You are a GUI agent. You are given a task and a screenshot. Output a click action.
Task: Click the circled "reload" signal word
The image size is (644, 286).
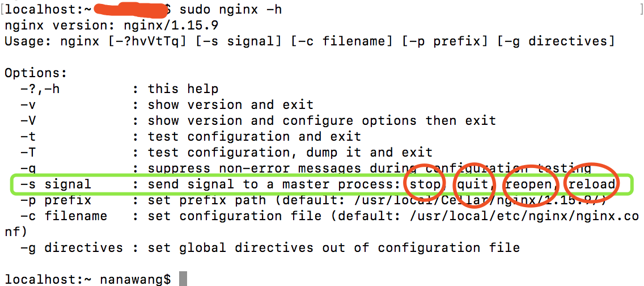592,184
